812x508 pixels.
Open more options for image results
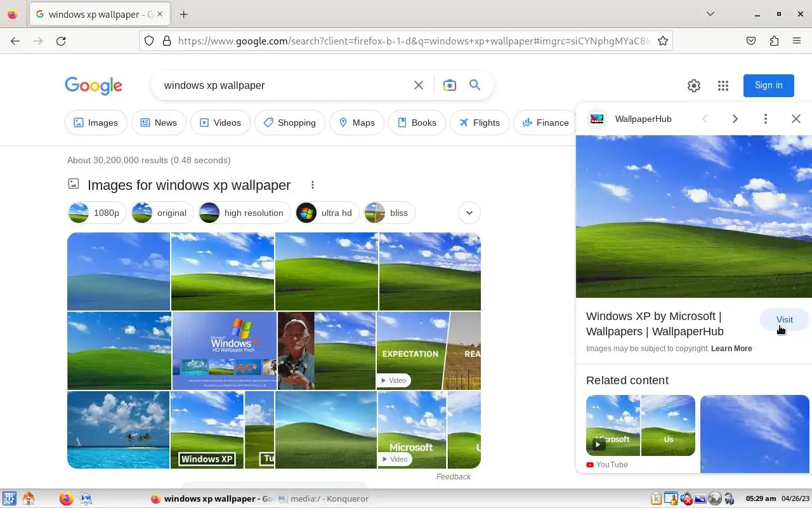click(x=313, y=185)
